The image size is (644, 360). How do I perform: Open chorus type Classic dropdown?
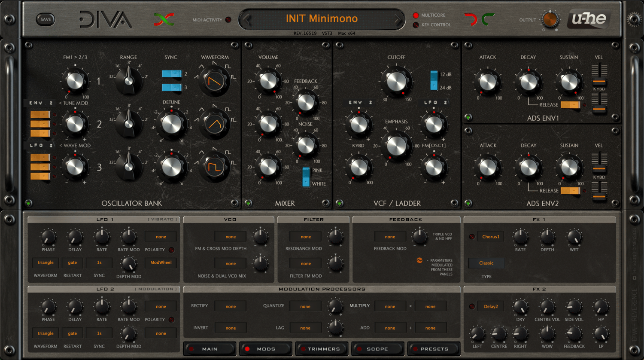[x=486, y=263]
